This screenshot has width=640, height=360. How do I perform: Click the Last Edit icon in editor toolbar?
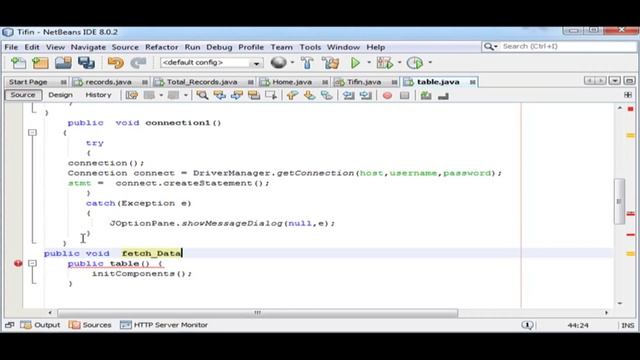click(131, 96)
